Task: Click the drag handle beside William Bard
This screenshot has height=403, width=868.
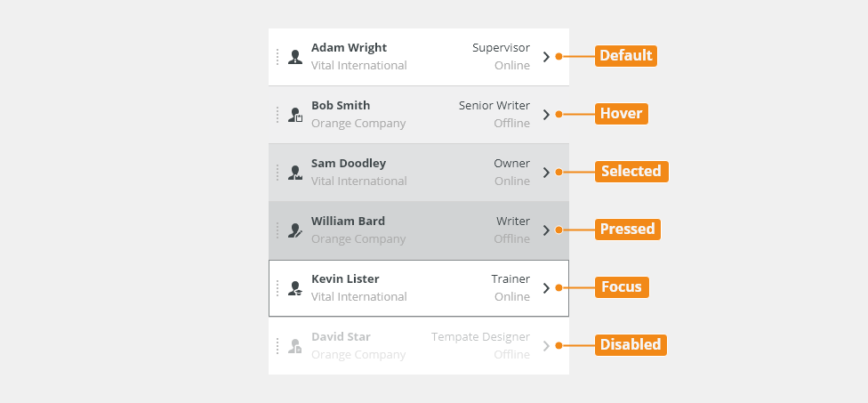Action: (277, 230)
